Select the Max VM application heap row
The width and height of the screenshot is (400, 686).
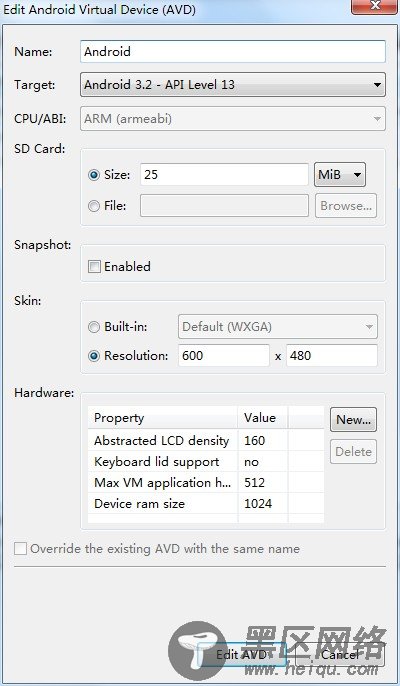pos(206,483)
